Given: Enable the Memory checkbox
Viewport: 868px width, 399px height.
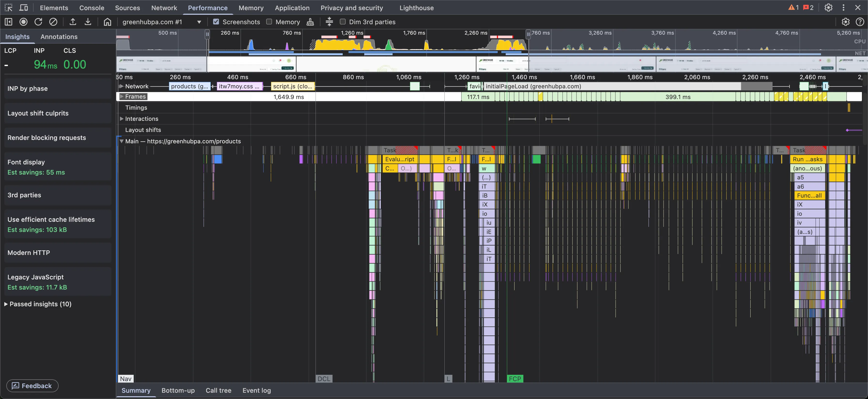Looking at the screenshot, I should [269, 22].
